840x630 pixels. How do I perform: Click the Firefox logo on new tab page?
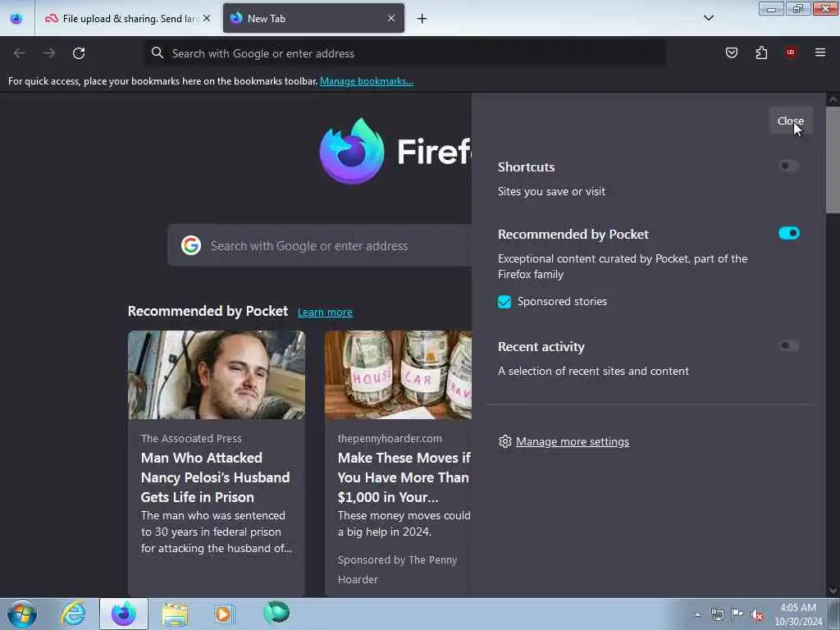[351, 151]
